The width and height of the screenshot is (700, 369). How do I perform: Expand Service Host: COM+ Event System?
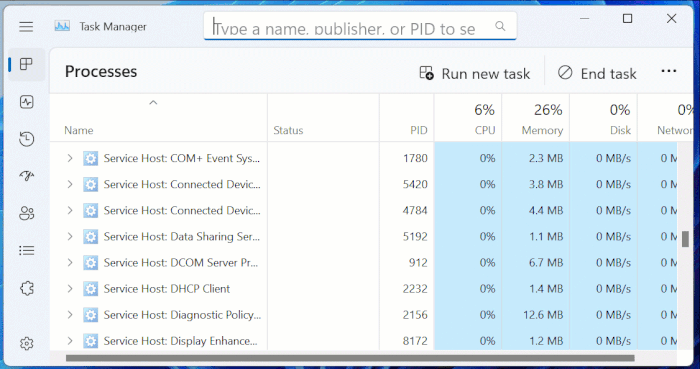pos(70,158)
